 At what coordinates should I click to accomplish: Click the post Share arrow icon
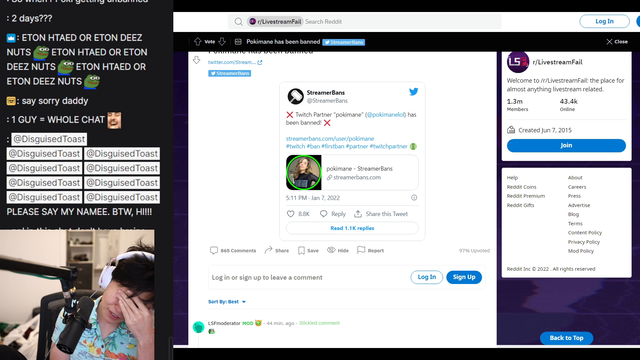point(268,250)
